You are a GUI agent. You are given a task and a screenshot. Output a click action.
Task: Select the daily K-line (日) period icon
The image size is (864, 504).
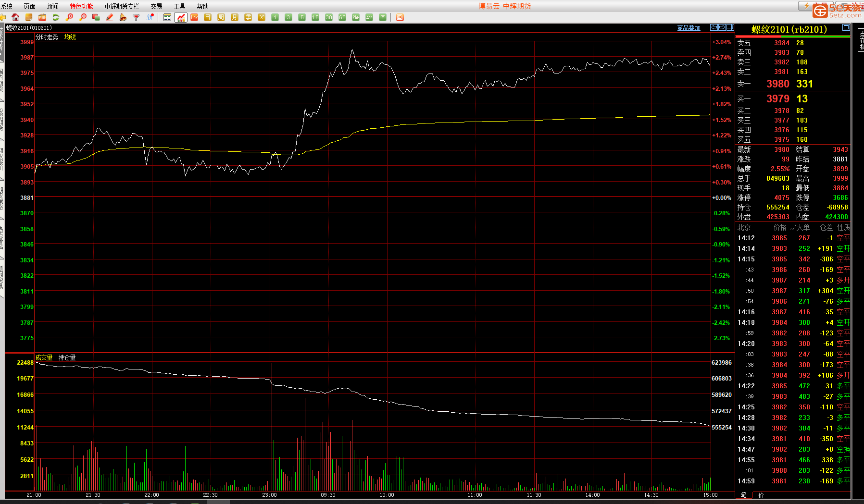208,17
